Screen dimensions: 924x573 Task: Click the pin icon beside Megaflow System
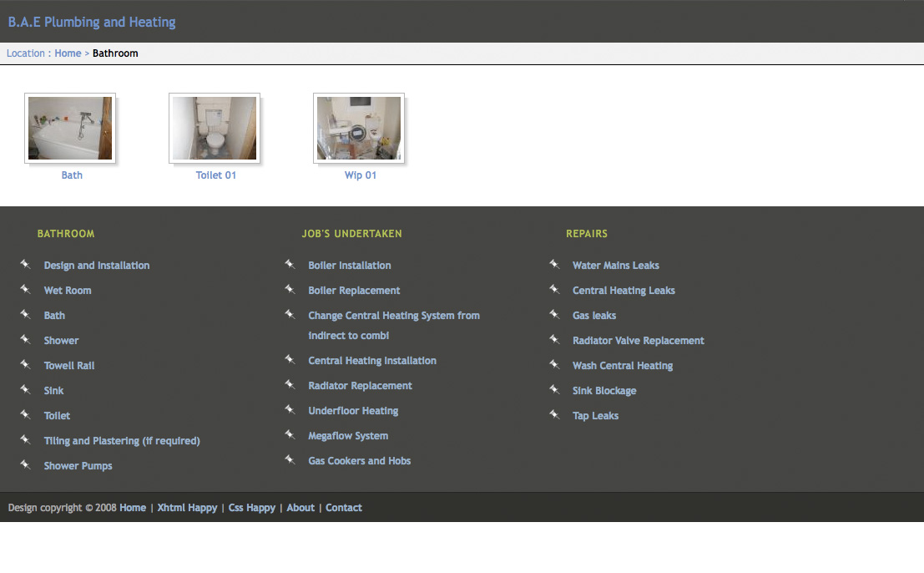coord(290,434)
